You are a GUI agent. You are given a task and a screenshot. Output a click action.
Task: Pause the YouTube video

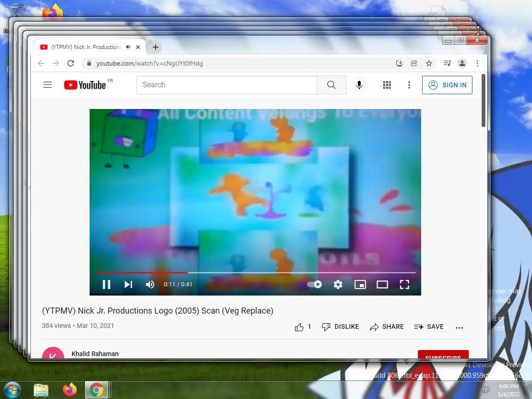[106, 284]
